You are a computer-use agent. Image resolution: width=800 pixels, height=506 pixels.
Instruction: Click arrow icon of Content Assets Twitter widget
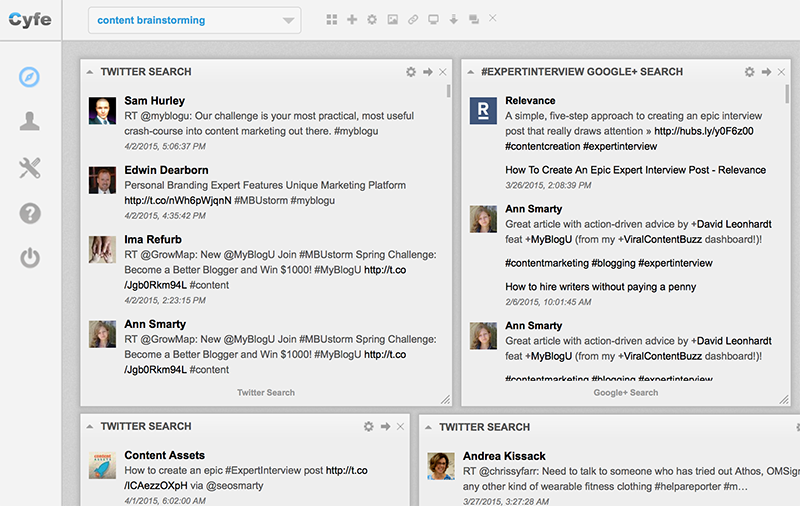[385, 426]
